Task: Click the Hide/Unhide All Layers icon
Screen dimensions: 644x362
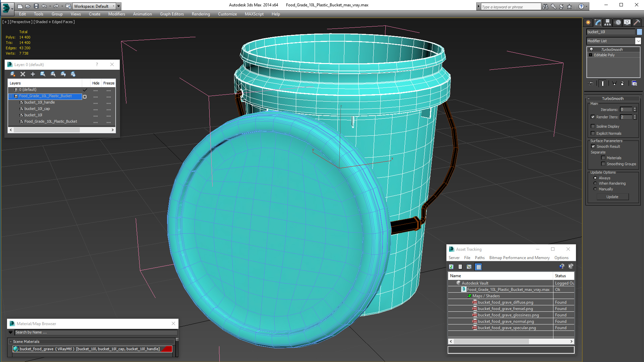Action: (x=63, y=74)
